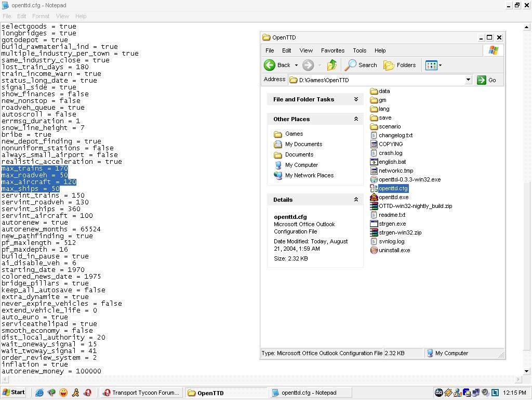Select the gm folder icon
This screenshot has height=416, width=532.
coord(374,100)
